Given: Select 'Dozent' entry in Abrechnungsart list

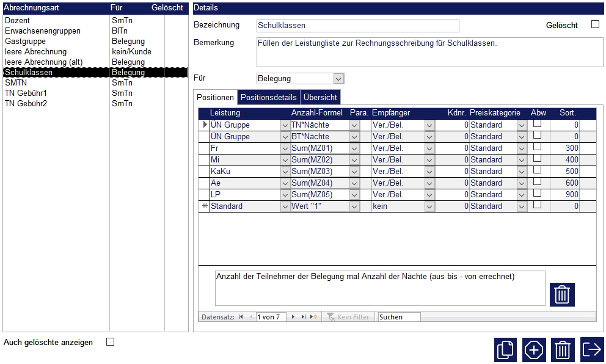Looking at the screenshot, I should [17, 21].
